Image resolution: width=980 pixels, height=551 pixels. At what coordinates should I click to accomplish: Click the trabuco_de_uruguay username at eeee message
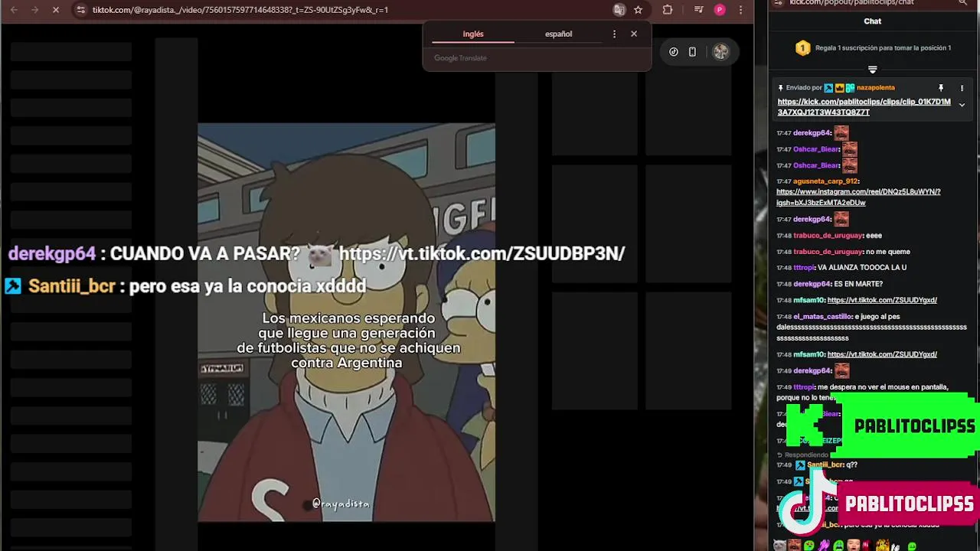(x=828, y=236)
